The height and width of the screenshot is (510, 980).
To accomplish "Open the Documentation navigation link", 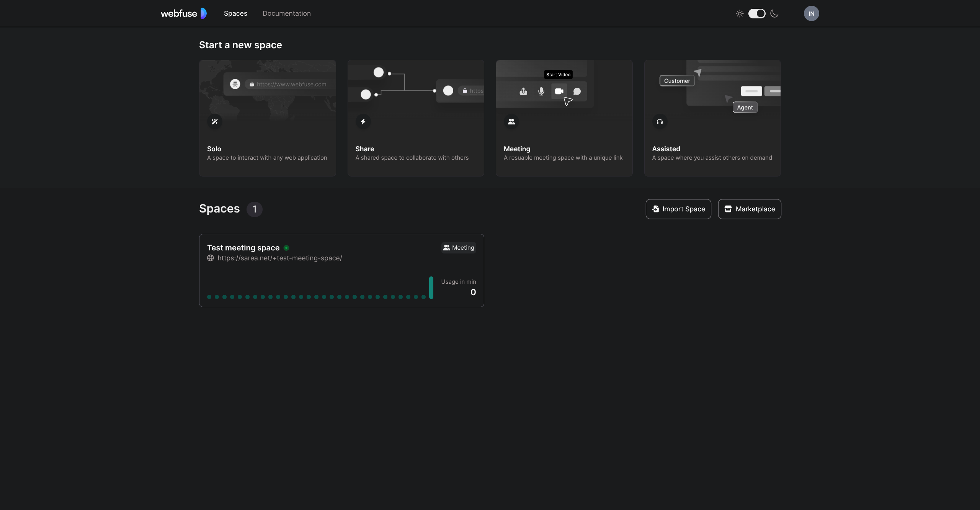I will pos(286,13).
